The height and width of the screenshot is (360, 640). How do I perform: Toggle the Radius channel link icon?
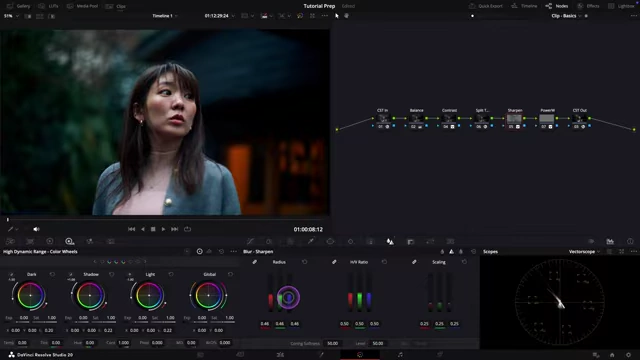pos(255,262)
